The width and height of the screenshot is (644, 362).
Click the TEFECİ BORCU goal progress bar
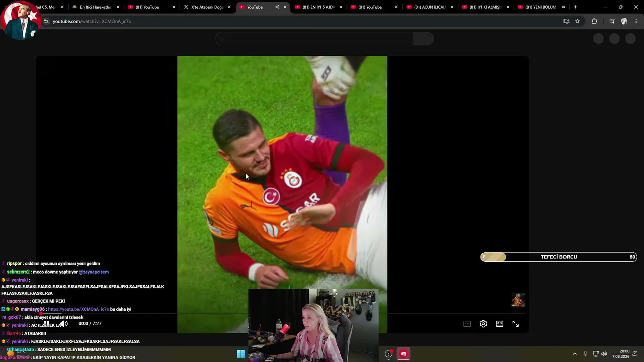[x=558, y=257]
